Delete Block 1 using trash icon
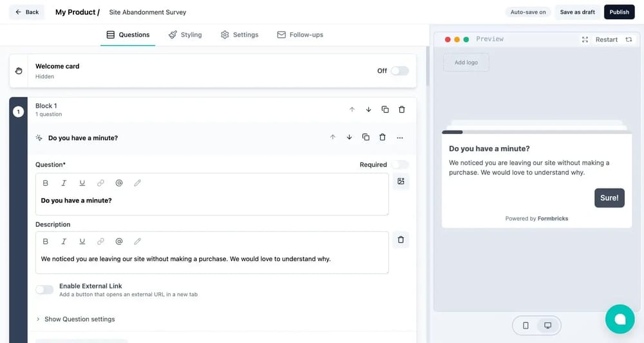644x343 pixels. coord(402,110)
